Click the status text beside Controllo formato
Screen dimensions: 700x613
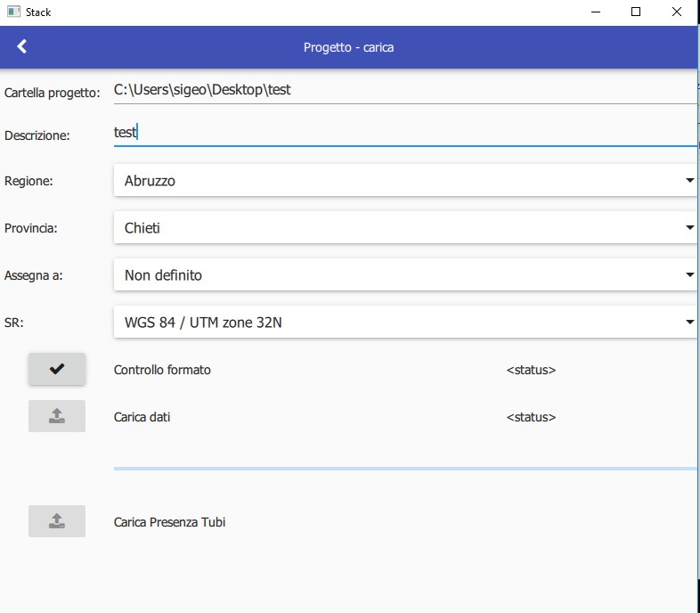(x=531, y=370)
